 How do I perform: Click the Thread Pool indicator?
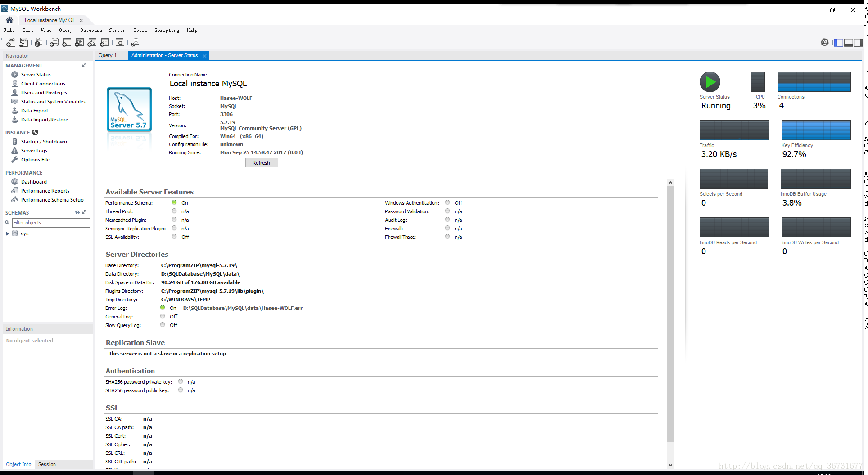(x=174, y=211)
